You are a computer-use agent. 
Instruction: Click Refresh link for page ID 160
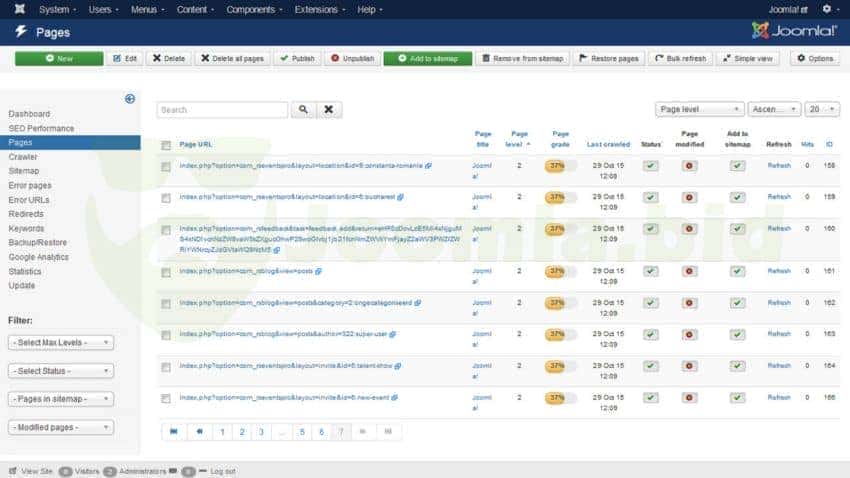(x=778, y=229)
